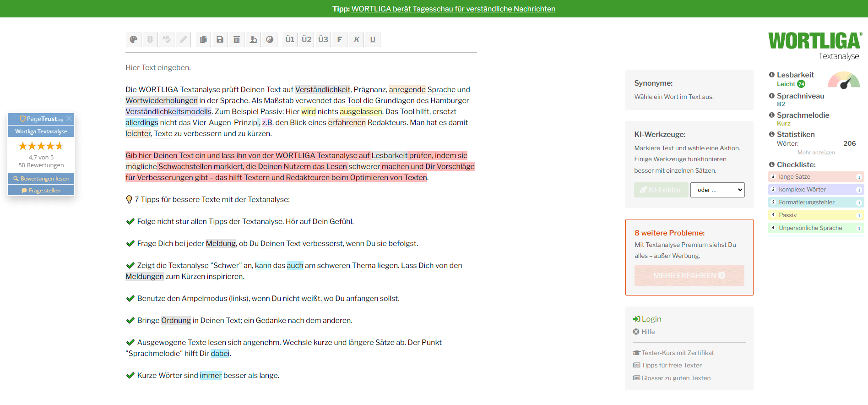Open the Tagesschau tip banner link

453,9
